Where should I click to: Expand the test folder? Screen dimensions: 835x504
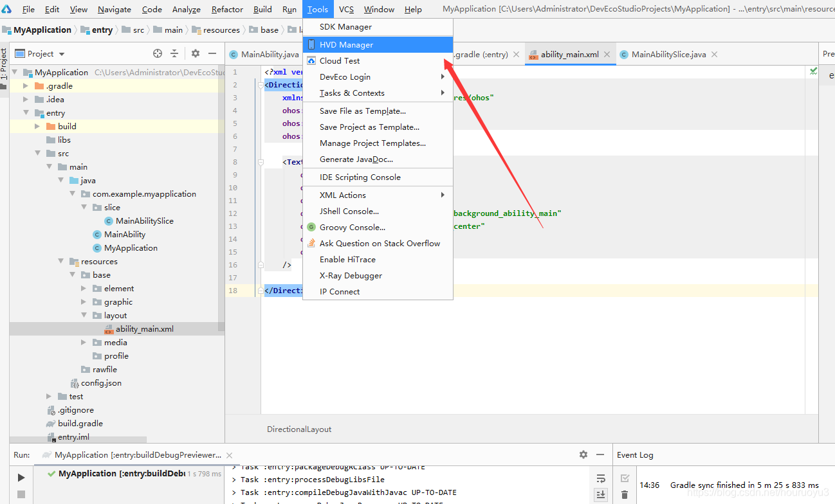(49, 396)
